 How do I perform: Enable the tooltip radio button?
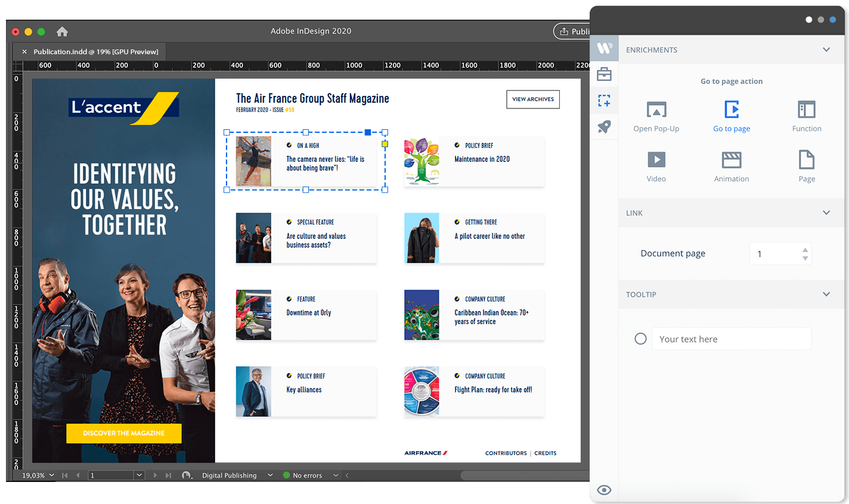pyautogui.click(x=640, y=339)
